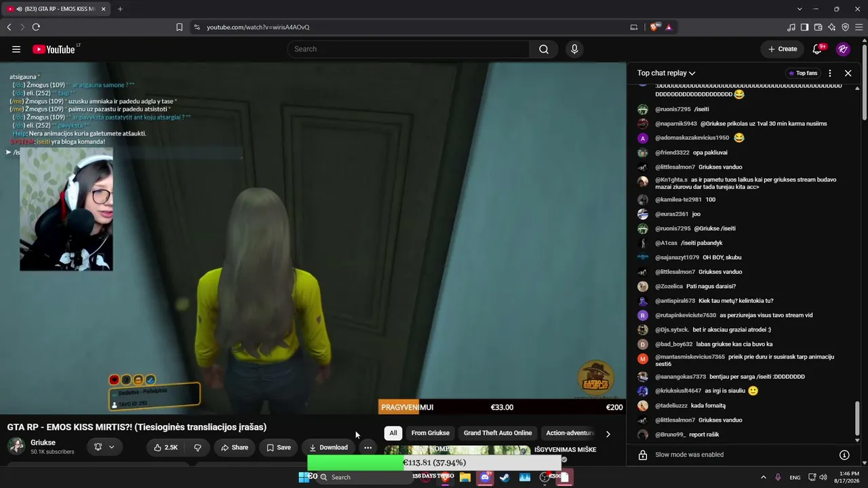868x488 pixels.
Task: Reload the current page
Action: tap(36, 27)
